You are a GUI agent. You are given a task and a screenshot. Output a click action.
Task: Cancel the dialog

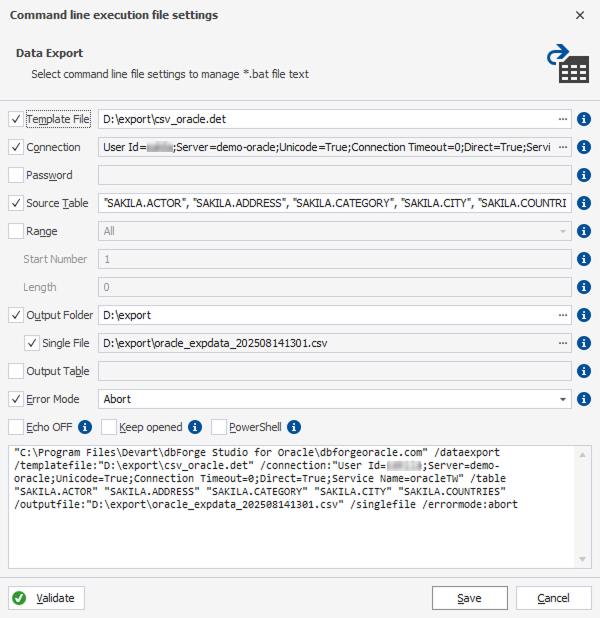pyautogui.click(x=553, y=598)
